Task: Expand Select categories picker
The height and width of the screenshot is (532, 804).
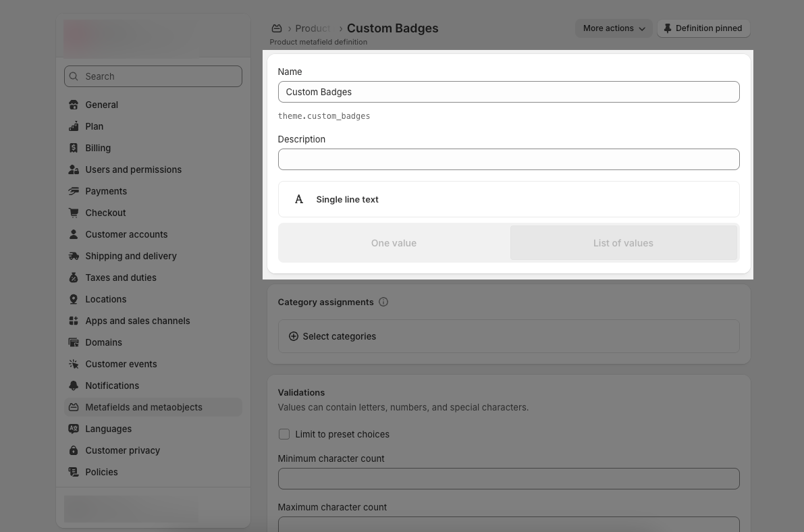Action: pos(332,336)
